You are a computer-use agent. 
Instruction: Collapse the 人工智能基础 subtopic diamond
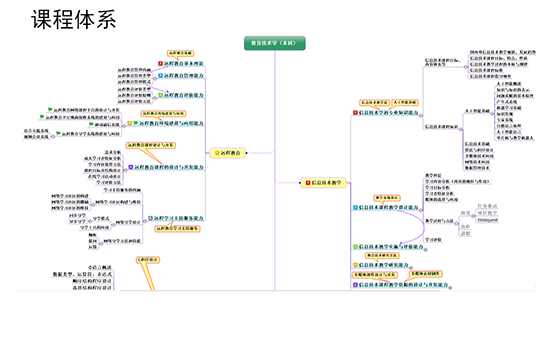click(x=492, y=113)
